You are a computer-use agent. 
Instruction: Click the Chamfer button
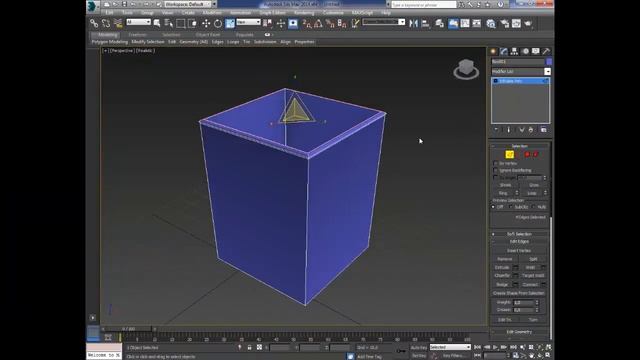click(x=502, y=276)
